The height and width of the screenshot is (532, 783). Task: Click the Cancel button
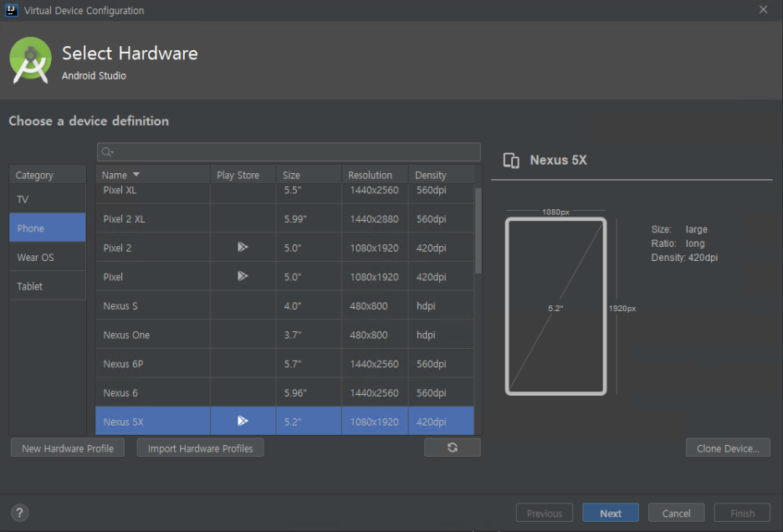click(x=676, y=513)
